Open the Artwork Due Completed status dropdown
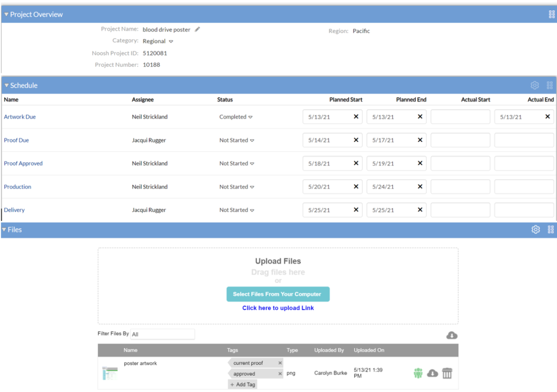Screen dimensions: 557x392 (251, 117)
